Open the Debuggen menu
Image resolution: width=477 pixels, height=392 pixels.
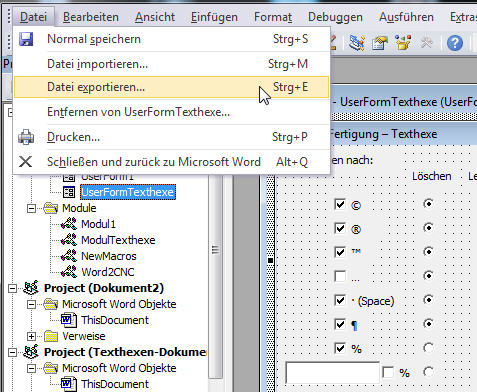[x=335, y=17]
